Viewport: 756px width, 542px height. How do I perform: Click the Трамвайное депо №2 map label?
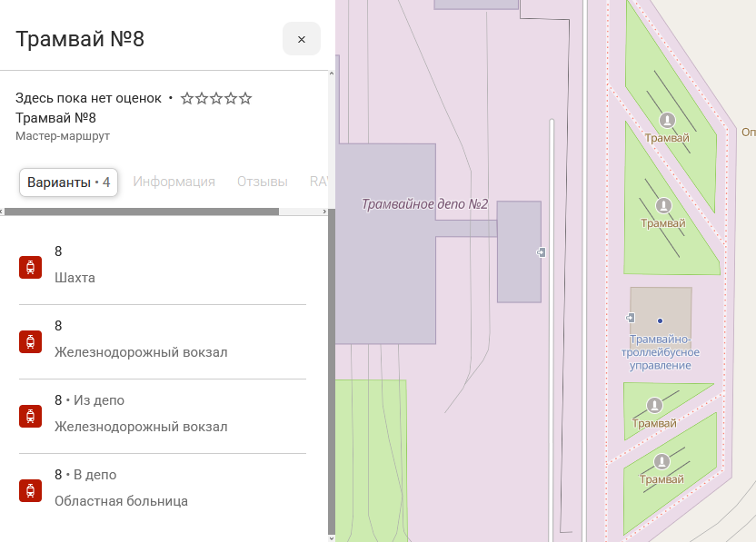point(424,204)
